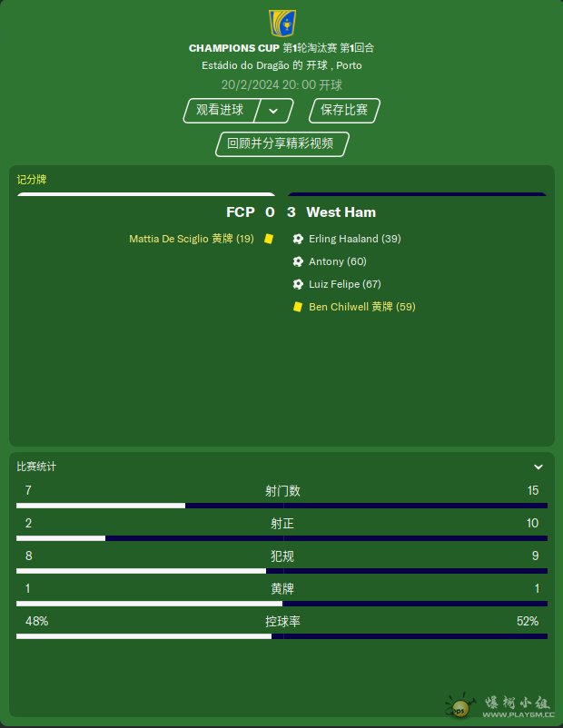Click yellow card icon beside Ben Chilwell

pyautogui.click(x=298, y=307)
